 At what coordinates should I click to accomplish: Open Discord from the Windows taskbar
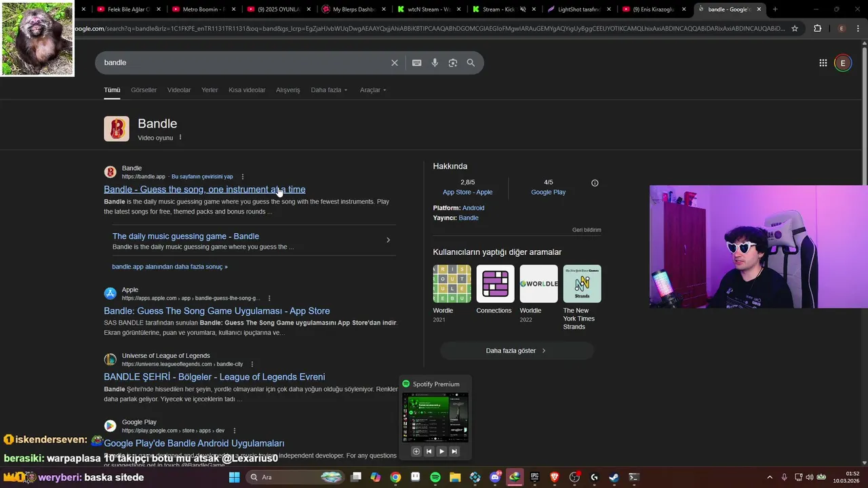pos(495,477)
